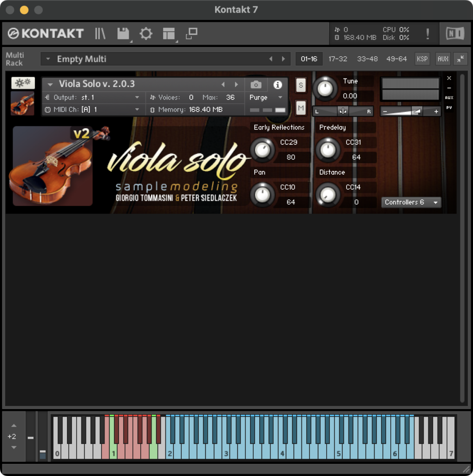Click the snowflake instrument options icon
The image size is (473, 476).
tap(23, 83)
